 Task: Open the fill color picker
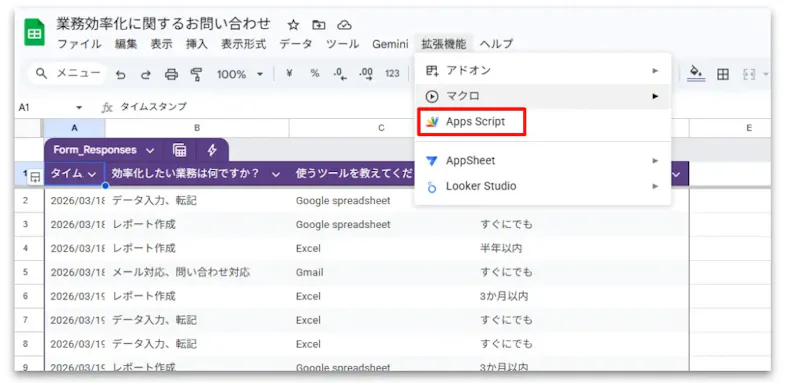click(696, 74)
